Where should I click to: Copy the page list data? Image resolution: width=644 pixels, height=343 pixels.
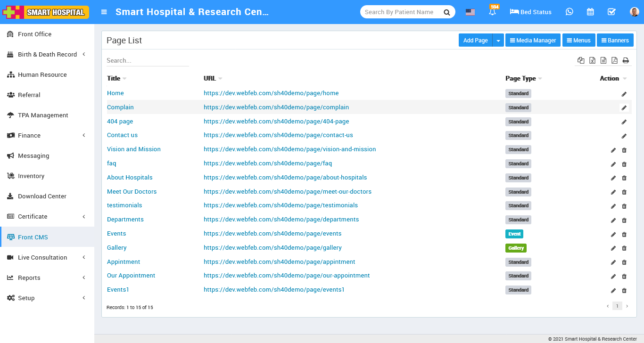(x=581, y=60)
